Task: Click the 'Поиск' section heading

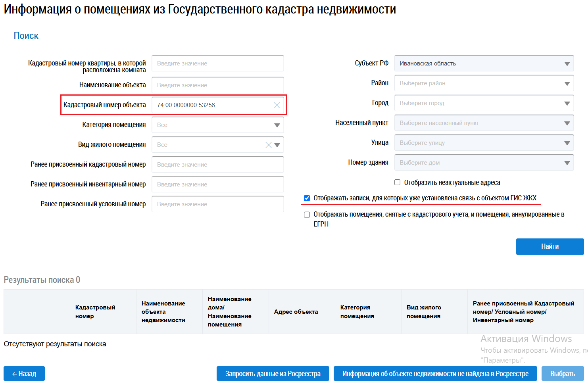Action: pos(26,36)
